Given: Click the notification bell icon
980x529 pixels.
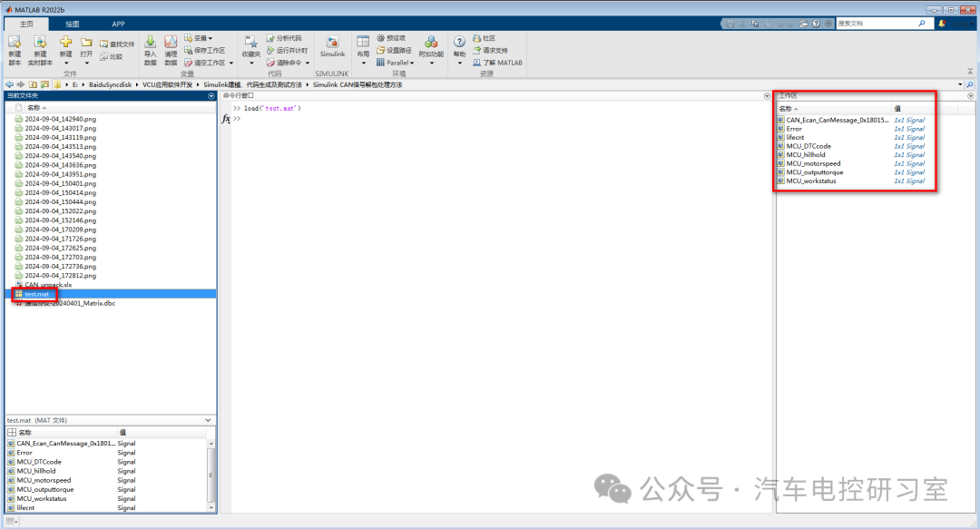Looking at the screenshot, I should [x=942, y=24].
